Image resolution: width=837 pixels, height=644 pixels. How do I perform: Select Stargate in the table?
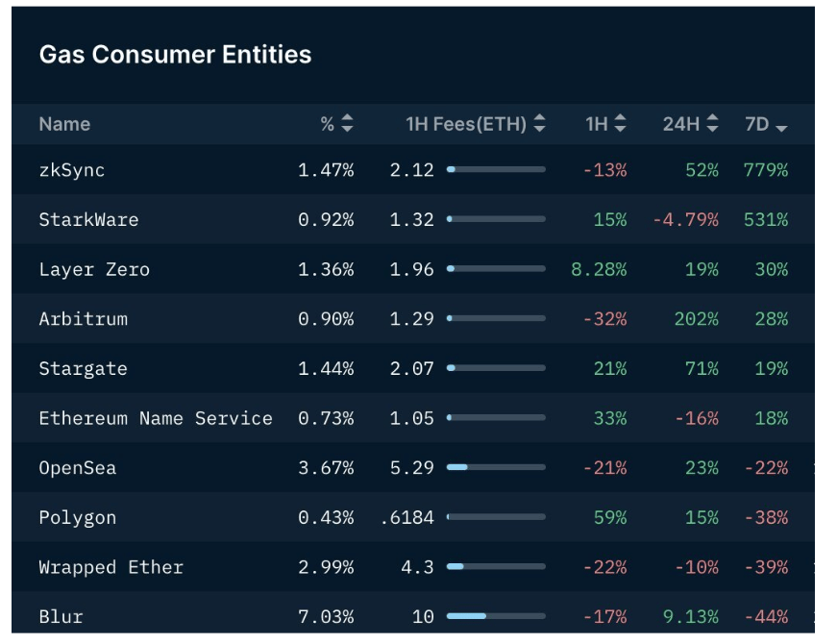point(83,369)
